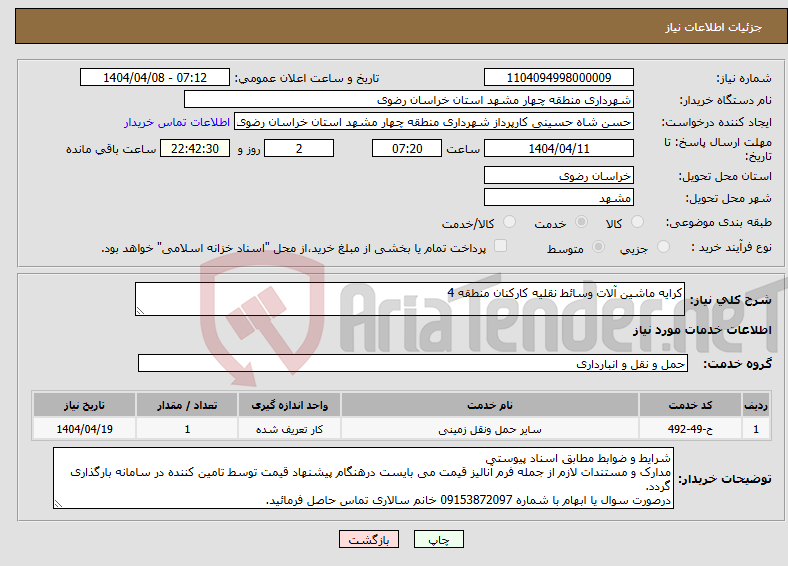788x566 pixels.
Task: Click the شماره نیاز field 1104094998000009
Action: point(558,77)
